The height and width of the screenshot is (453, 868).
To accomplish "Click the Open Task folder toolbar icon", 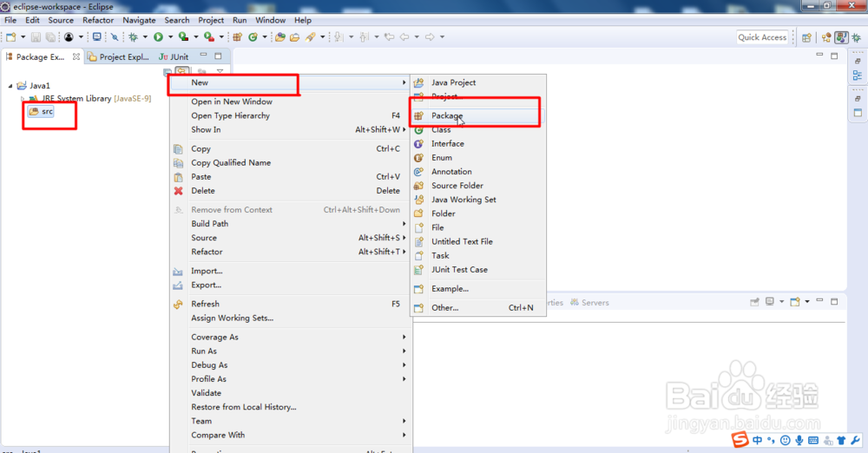I will click(x=294, y=37).
